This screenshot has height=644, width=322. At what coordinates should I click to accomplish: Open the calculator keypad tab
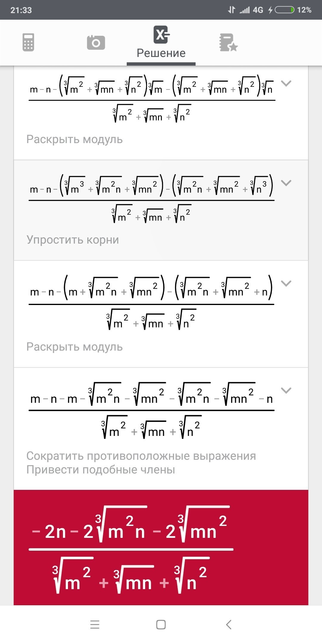click(x=28, y=42)
